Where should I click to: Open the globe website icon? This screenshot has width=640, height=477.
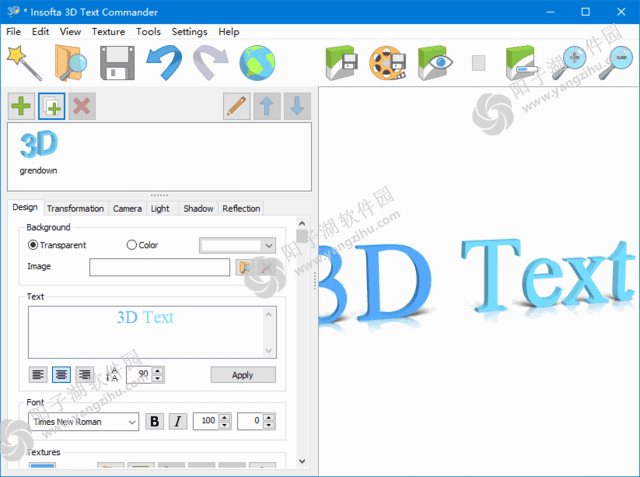coord(257,63)
